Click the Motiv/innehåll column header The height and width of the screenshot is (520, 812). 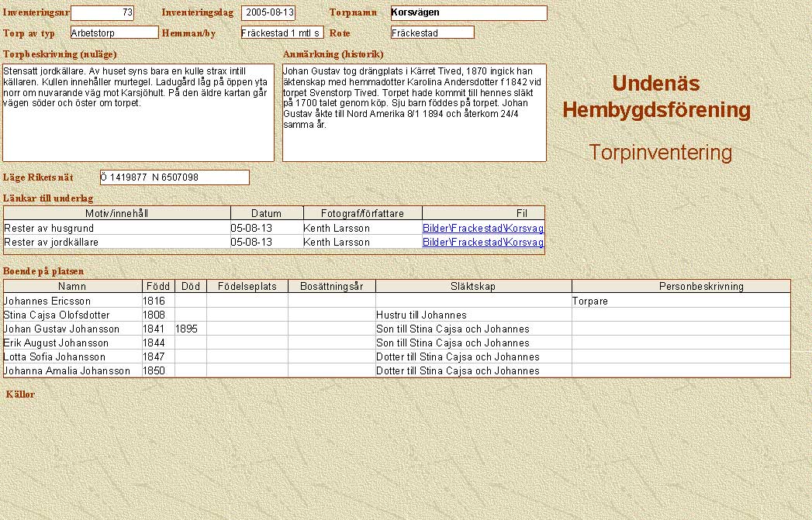point(116,213)
